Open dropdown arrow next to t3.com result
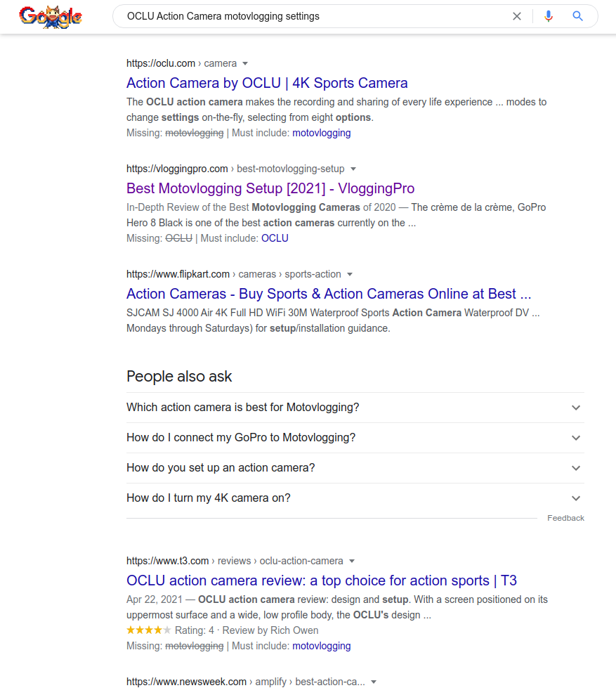 point(352,562)
